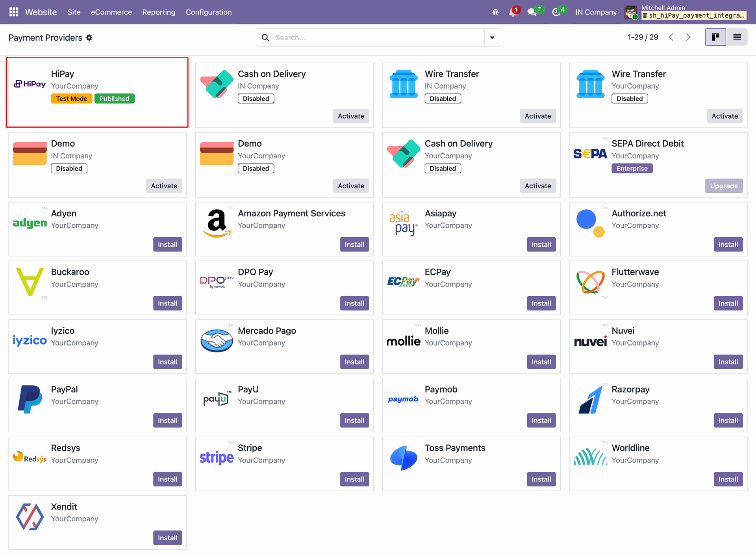
Task: Open Payment Providers settings gear
Action: click(89, 37)
